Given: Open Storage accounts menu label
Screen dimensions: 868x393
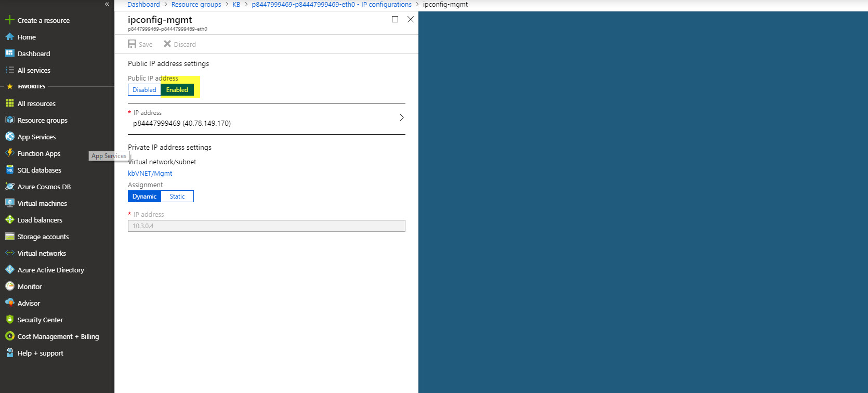Looking at the screenshot, I should point(43,237).
